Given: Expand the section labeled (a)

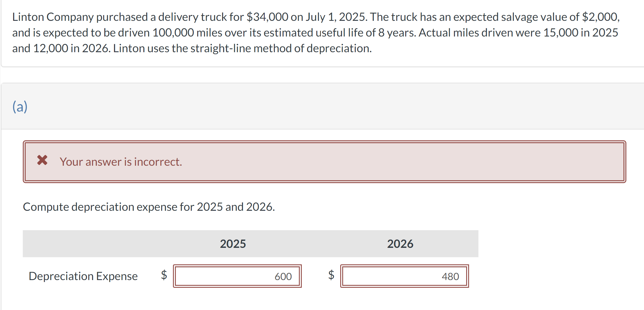Looking at the screenshot, I should 20,106.
